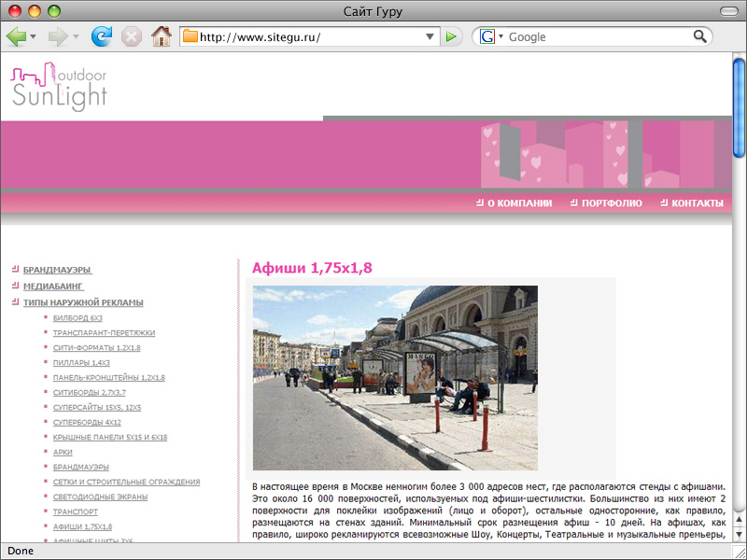Select the СУПЕРСАЙТЫ 15X5, 12X5 link
747x560 pixels.
[97, 408]
